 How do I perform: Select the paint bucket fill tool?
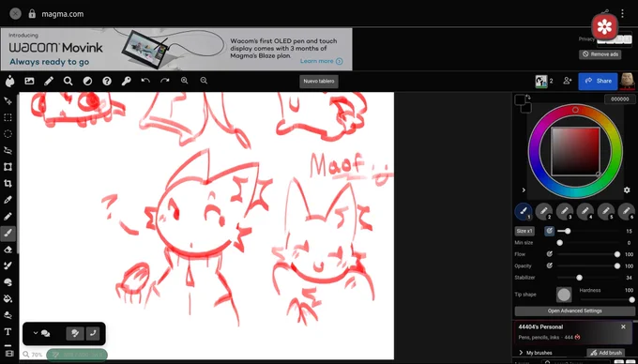coord(8,299)
